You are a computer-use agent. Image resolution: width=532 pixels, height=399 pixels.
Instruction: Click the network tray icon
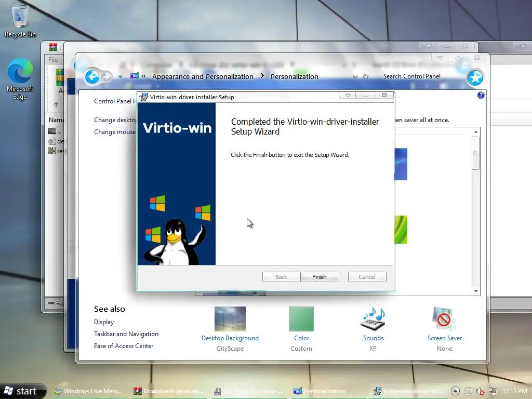(x=493, y=392)
